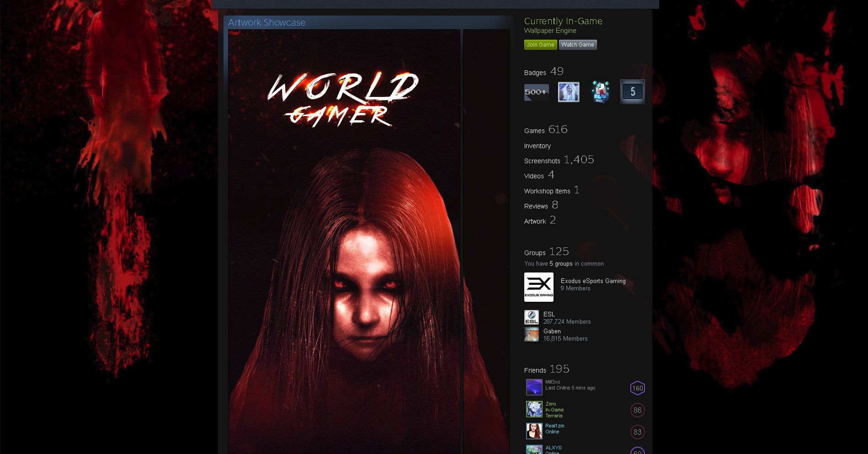
Task: Click the 287,724 Members count text
Action: pos(567,322)
